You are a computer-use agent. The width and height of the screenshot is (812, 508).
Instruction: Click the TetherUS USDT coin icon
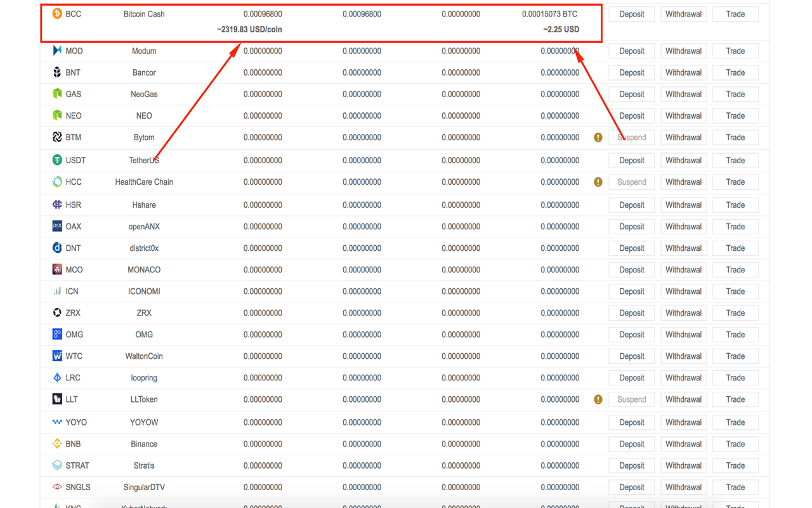[57, 160]
